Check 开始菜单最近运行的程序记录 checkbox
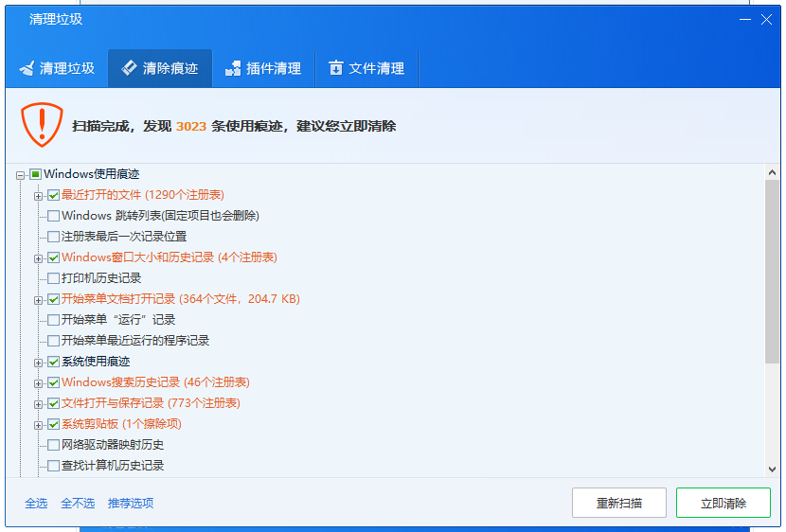Image resolution: width=786 pixels, height=532 pixels. (x=54, y=341)
